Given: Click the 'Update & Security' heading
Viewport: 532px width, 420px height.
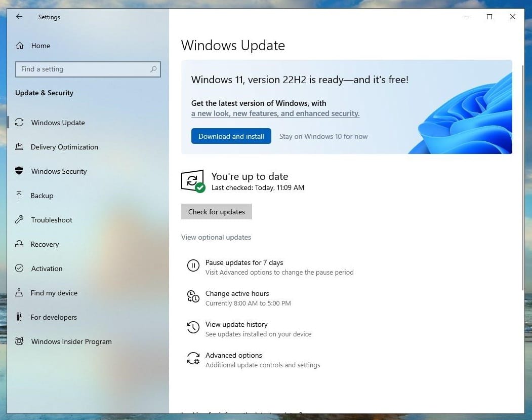Looking at the screenshot, I should coord(44,93).
